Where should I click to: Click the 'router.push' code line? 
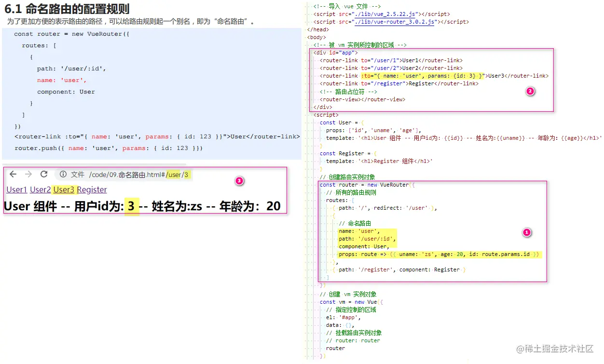click(109, 148)
